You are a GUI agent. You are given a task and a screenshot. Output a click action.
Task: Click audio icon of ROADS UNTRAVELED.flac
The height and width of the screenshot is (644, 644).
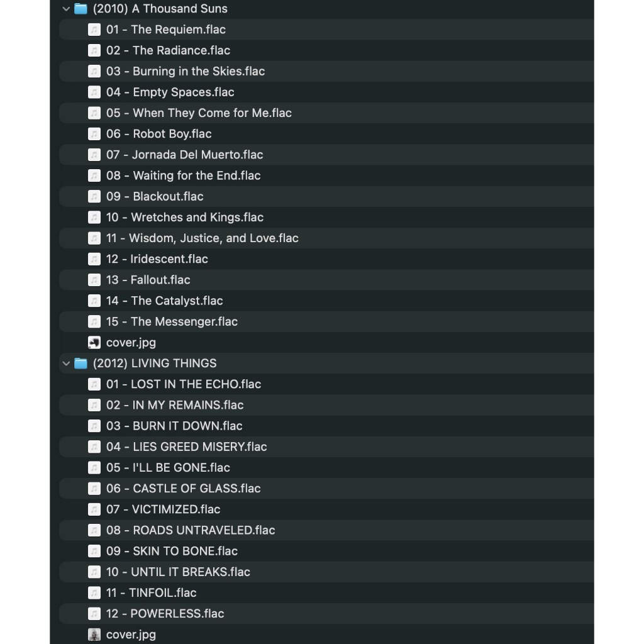click(94, 530)
